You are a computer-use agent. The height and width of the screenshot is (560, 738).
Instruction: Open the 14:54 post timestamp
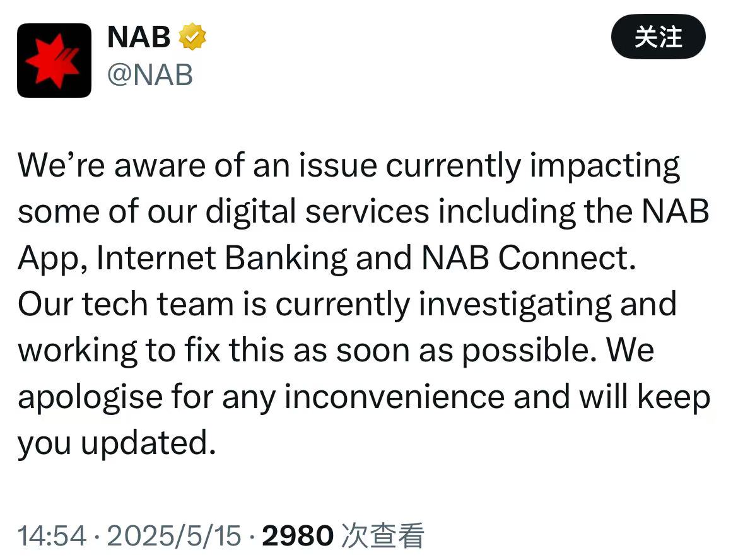[52, 535]
